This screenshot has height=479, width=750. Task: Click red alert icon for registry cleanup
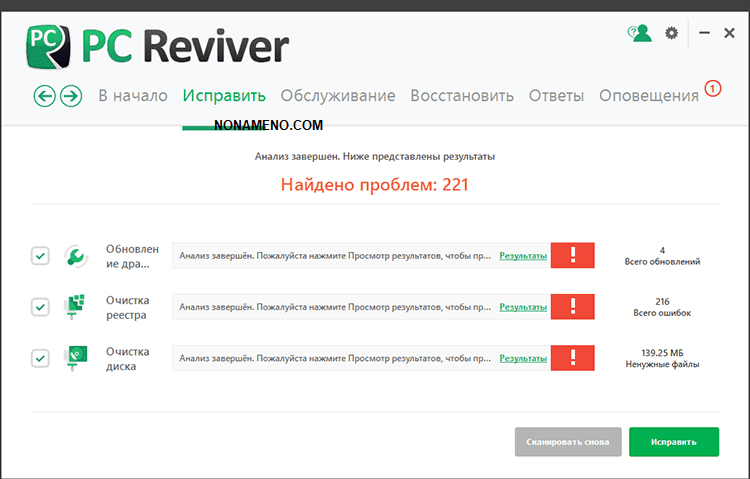(x=573, y=307)
